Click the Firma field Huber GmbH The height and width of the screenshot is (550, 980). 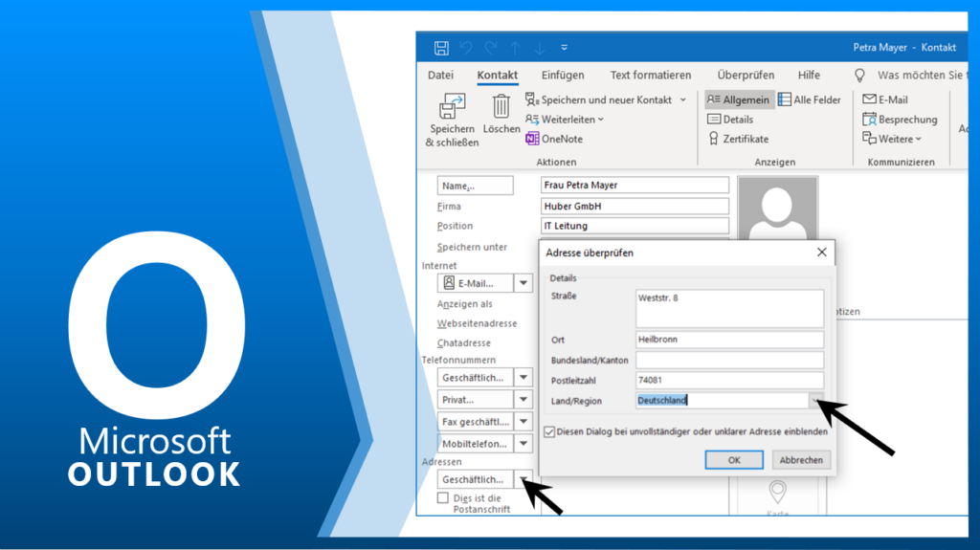coord(635,206)
